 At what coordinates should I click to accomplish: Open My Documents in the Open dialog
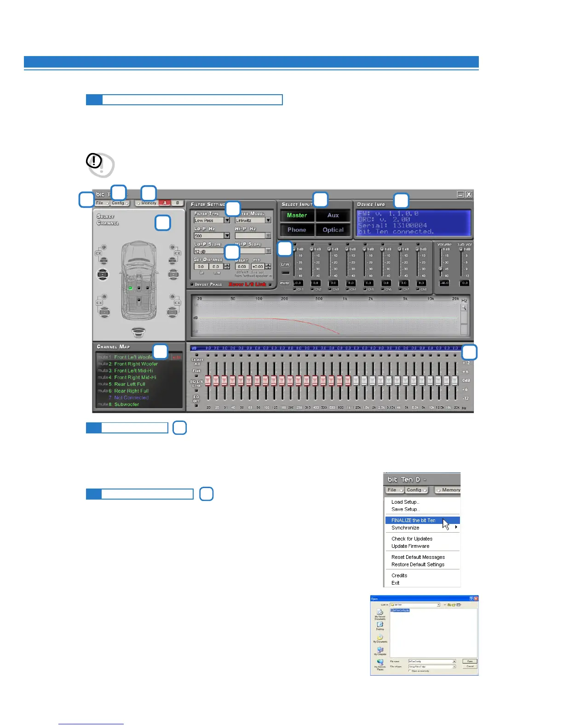(380, 638)
